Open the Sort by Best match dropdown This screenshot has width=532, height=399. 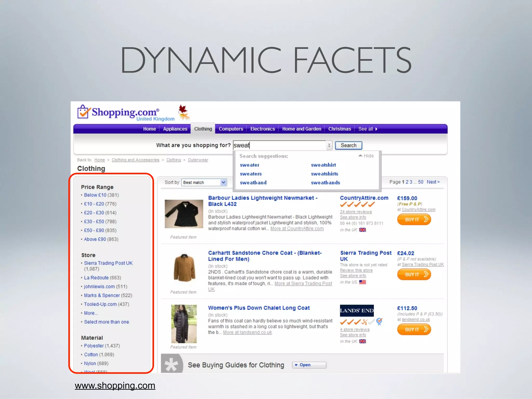tap(204, 182)
